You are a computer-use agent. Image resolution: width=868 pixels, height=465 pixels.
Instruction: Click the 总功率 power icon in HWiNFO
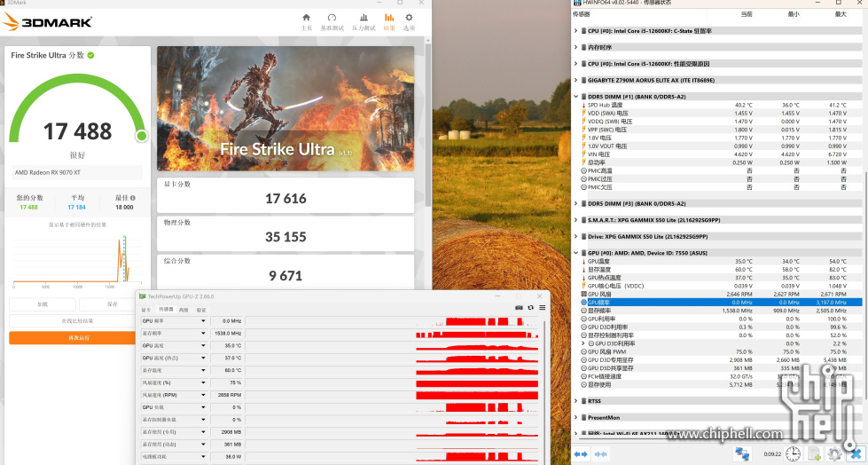click(583, 162)
